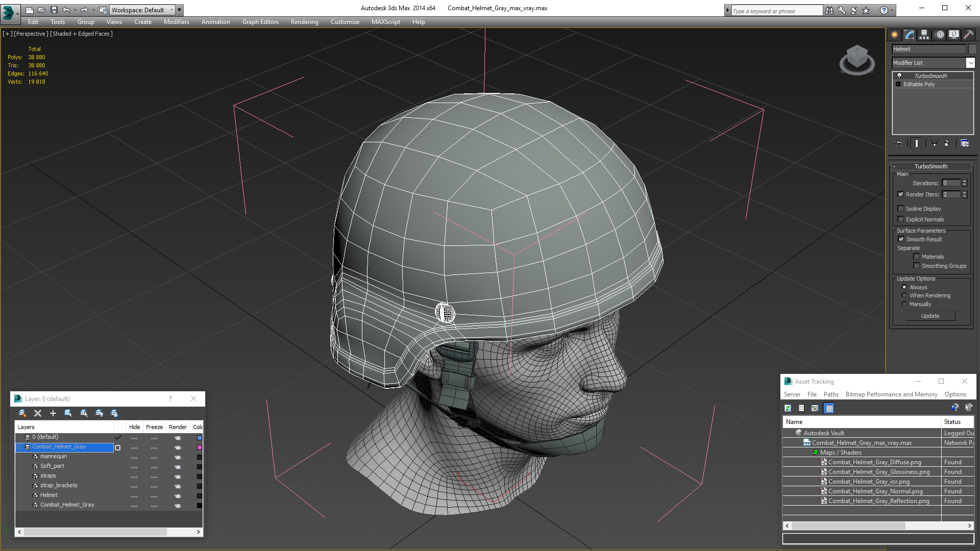Open the Hierarchy command panel

tap(924, 35)
